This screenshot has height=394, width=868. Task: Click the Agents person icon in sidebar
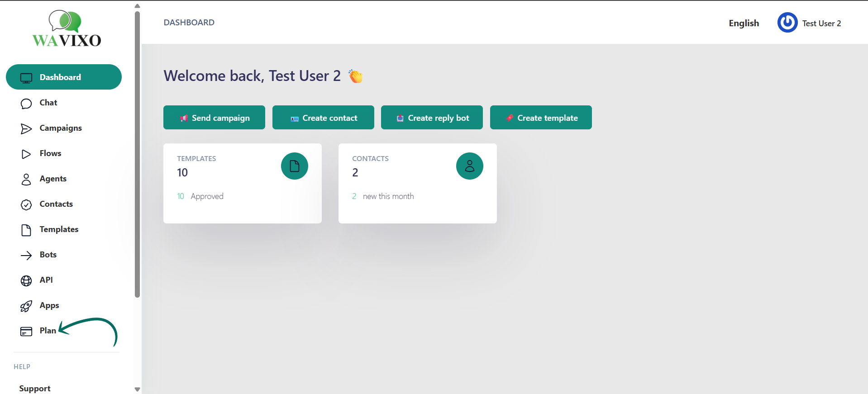(x=26, y=180)
